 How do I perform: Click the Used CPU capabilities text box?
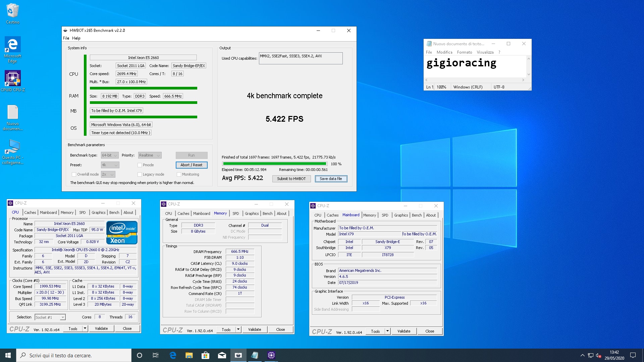pos(301,58)
